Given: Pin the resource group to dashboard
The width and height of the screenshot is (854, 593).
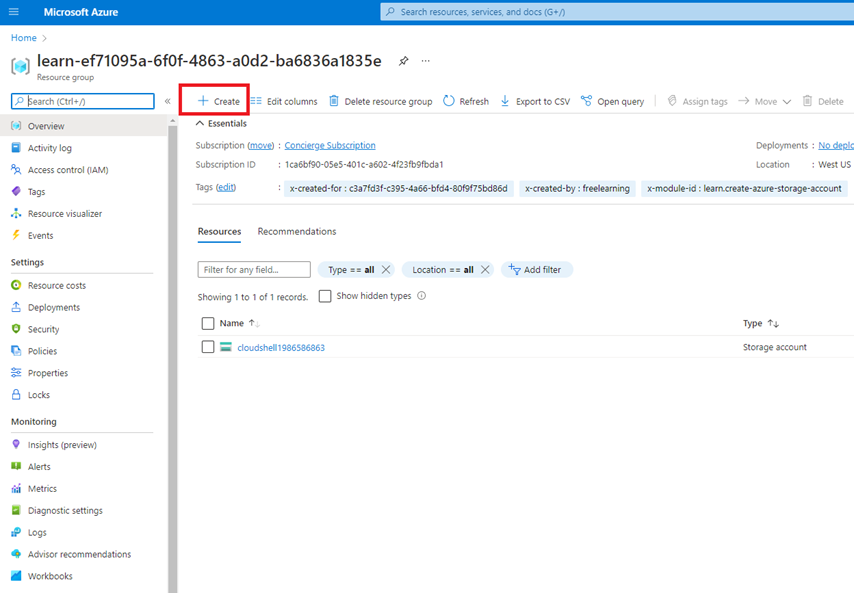Looking at the screenshot, I should 404,61.
